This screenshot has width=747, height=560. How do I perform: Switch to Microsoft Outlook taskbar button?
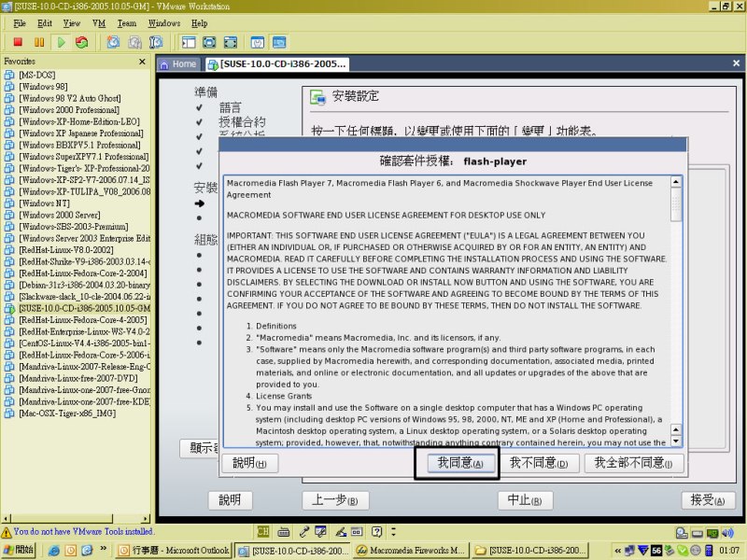tap(174, 551)
